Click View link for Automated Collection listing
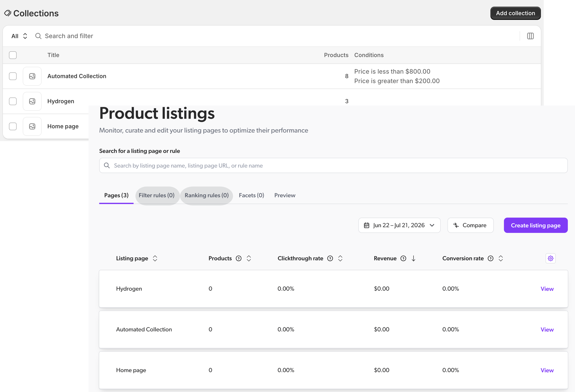575x392 pixels. pos(547,330)
